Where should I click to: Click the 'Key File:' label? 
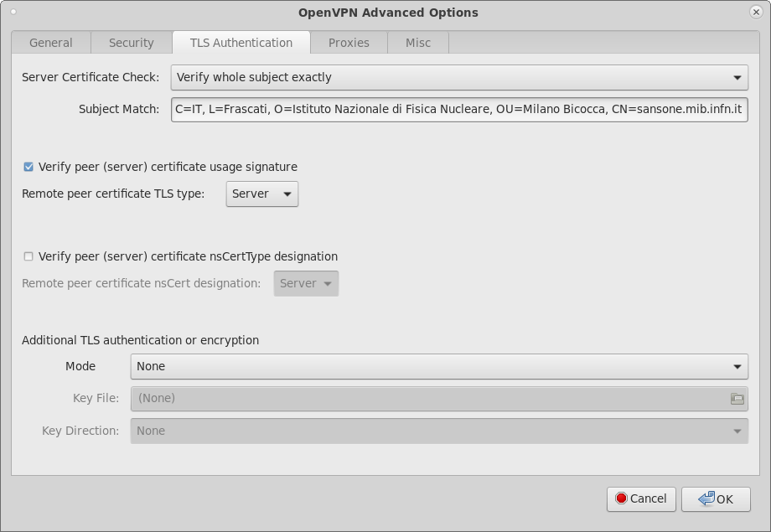(96, 398)
